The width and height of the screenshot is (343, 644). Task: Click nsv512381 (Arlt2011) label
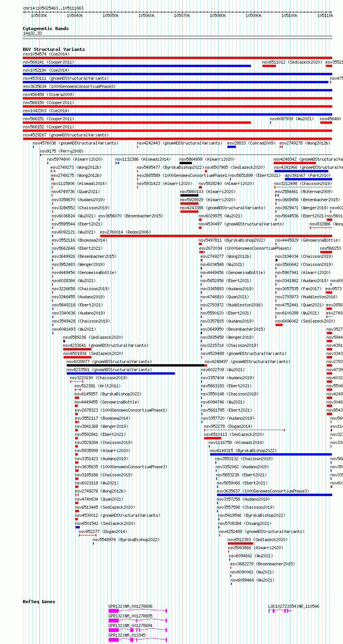pyautogui.click(x=98, y=386)
